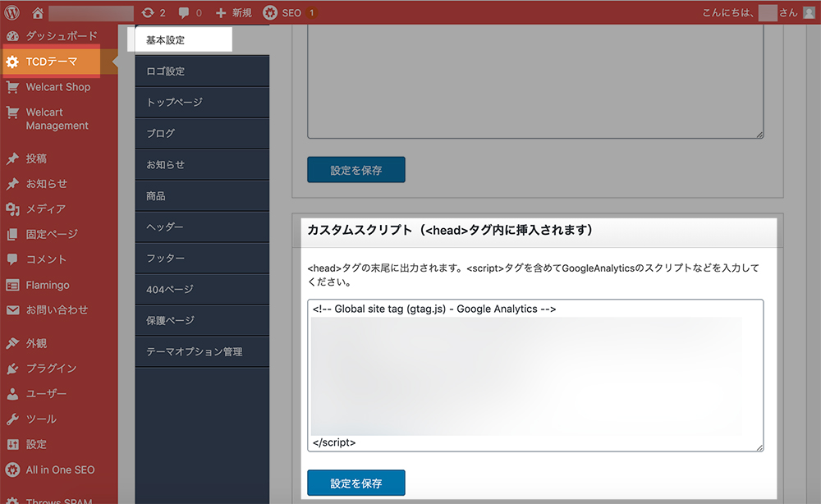Switch to the ヘッダー tab
Viewport: 821px width, 504px height.
tap(202, 227)
